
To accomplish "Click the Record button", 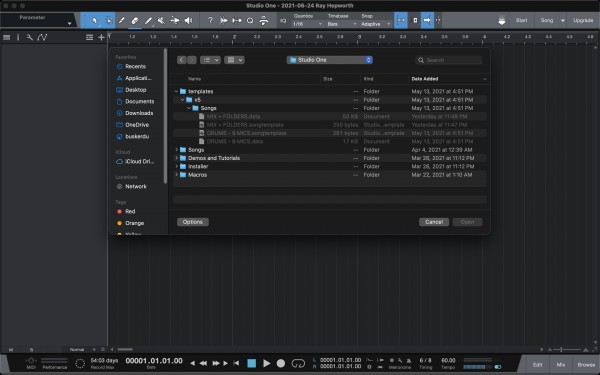I will [x=281, y=363].
